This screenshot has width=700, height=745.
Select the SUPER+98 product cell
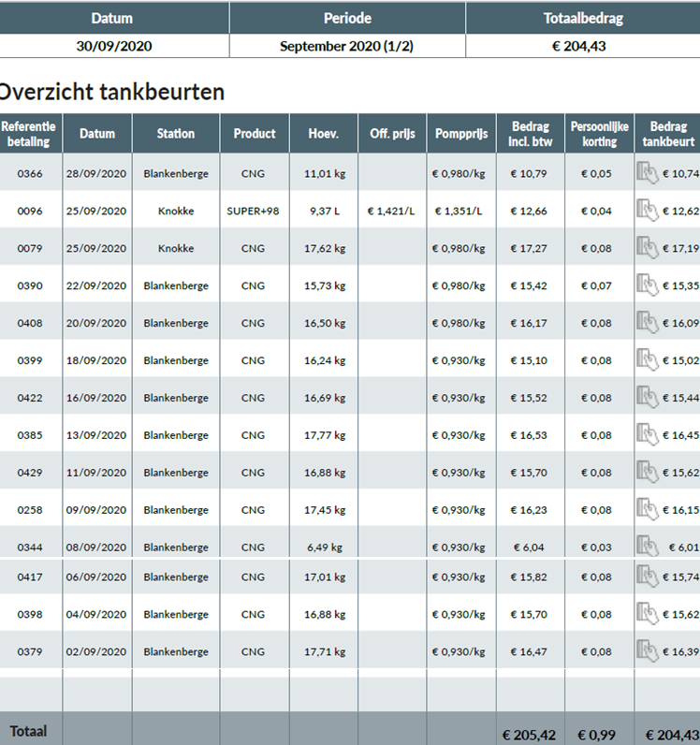tap(253, 211)
